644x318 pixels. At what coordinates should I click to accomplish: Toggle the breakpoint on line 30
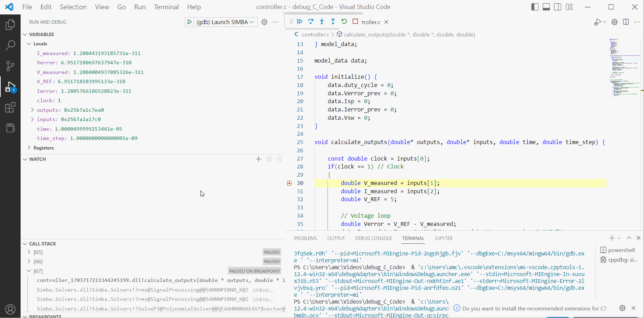tap(289, 183)
